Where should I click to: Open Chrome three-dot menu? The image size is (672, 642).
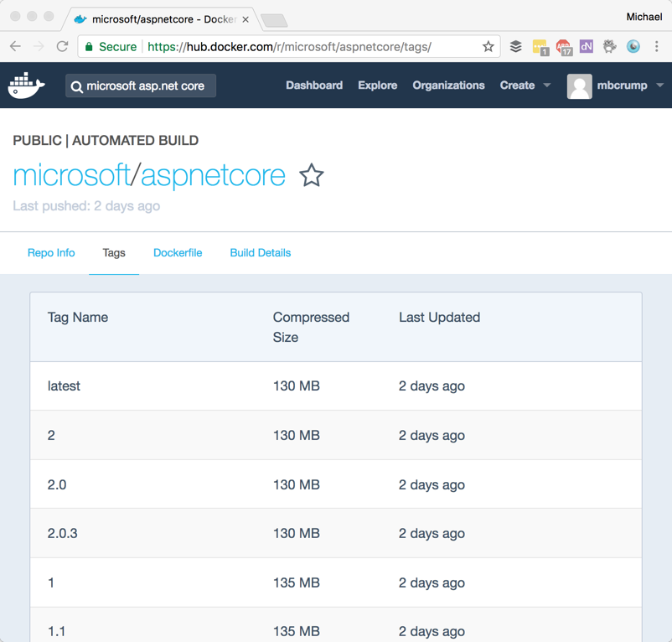click(x=657, y=46)
